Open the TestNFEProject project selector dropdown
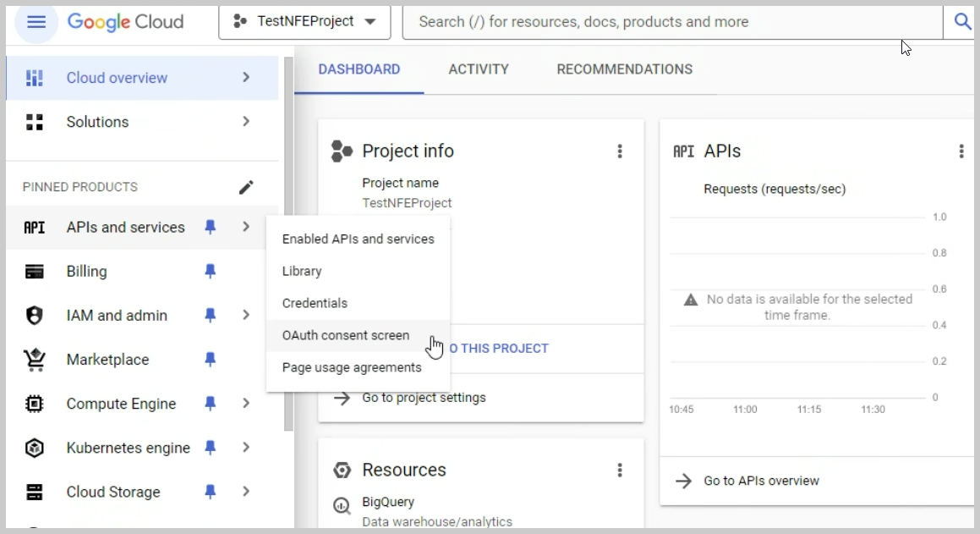 tap(304, 22)
